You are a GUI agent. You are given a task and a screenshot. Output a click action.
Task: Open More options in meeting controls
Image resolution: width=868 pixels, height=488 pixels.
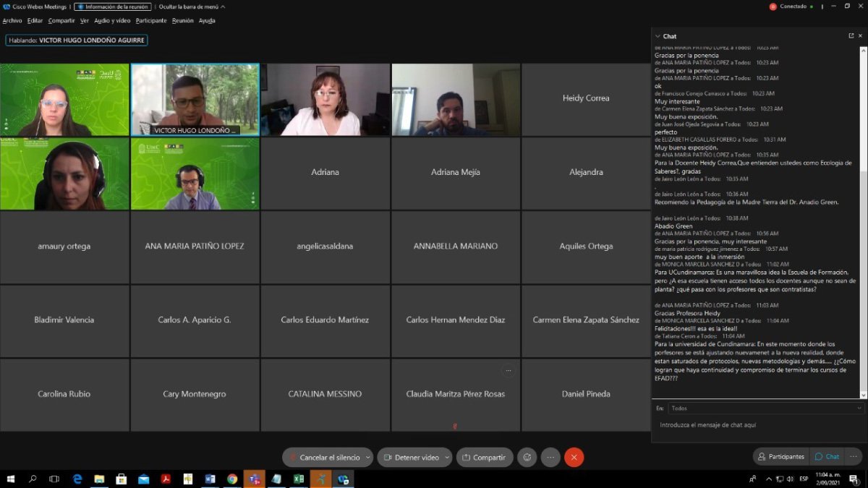(x=550, y=457)
